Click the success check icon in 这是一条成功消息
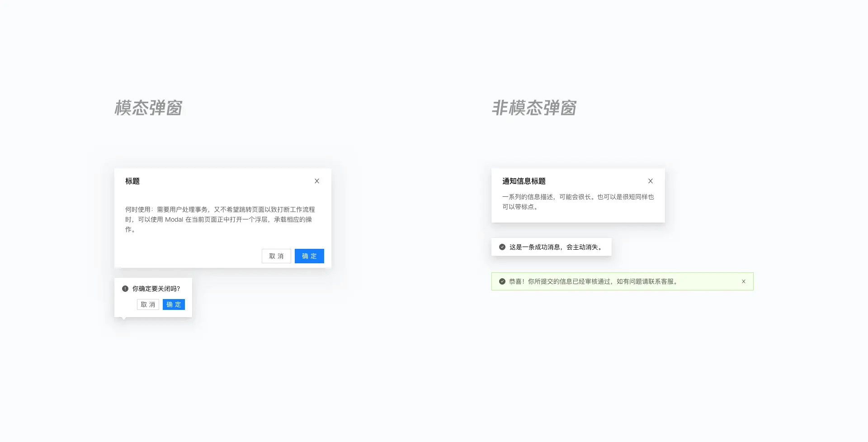 [x=502, y=247]
